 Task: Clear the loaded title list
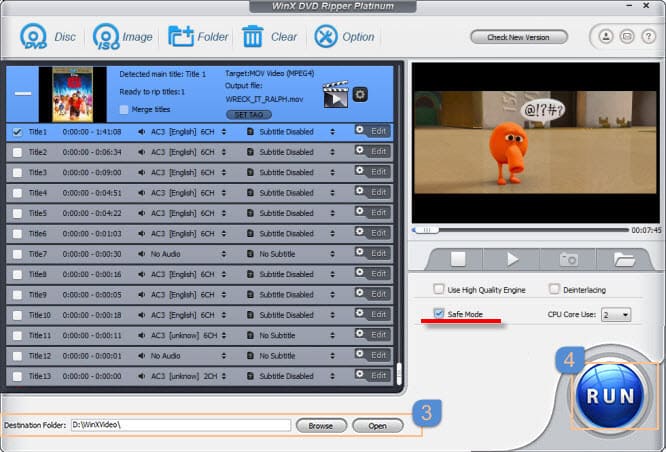tap(269, 37)
